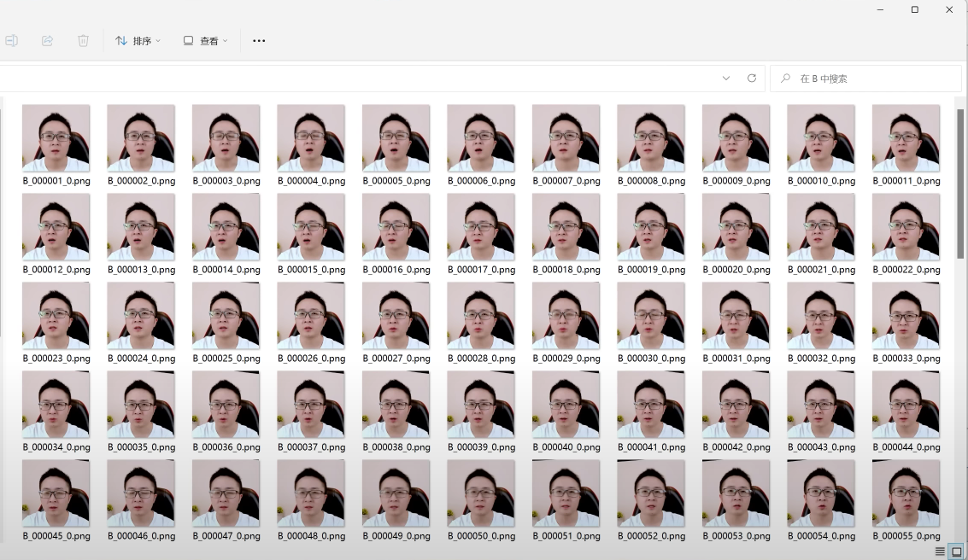Switch to details list view in status bar
Image resolution: width=968 pixels, height=560 pixels.
point(940,551)
